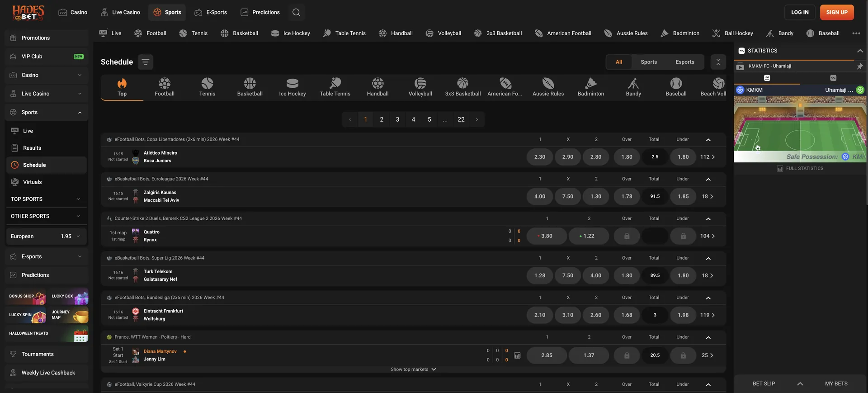Bet 2.30 on Atlético Mineiro win
The height and width of the screenshot is (393, 868).
pyautogui.click(x=540, y=157)
